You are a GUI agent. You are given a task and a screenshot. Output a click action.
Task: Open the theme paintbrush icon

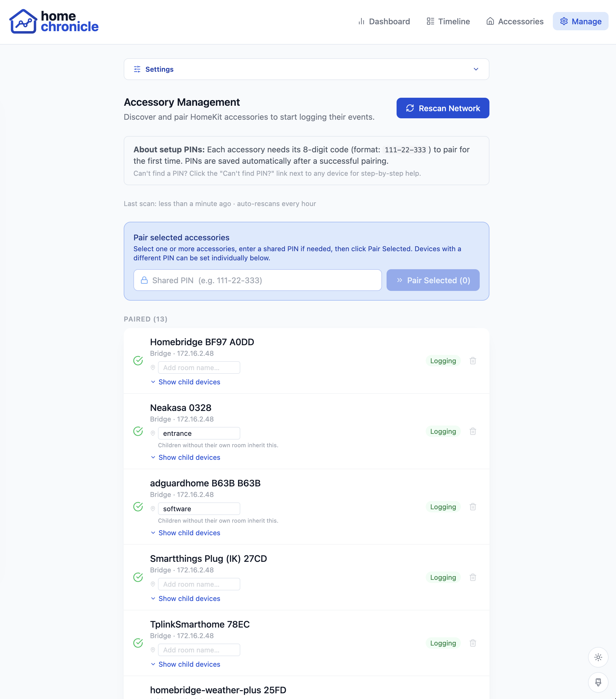click(598, 683)
